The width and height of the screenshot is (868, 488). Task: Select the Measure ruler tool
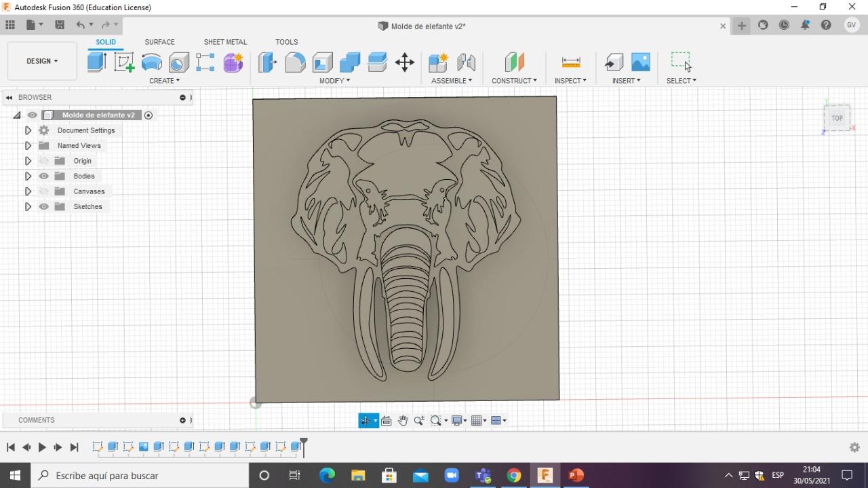[x=571, y=62]
